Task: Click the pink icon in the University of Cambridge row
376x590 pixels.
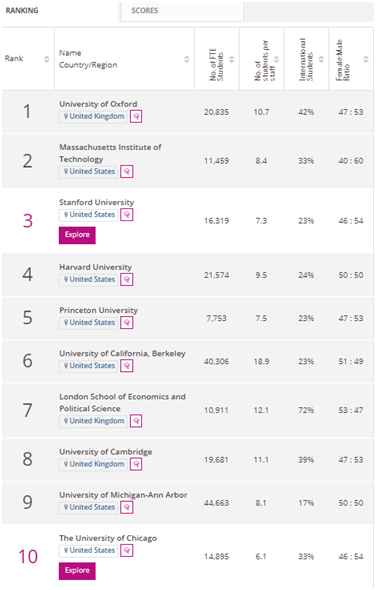Action: (x=136, y=464)
